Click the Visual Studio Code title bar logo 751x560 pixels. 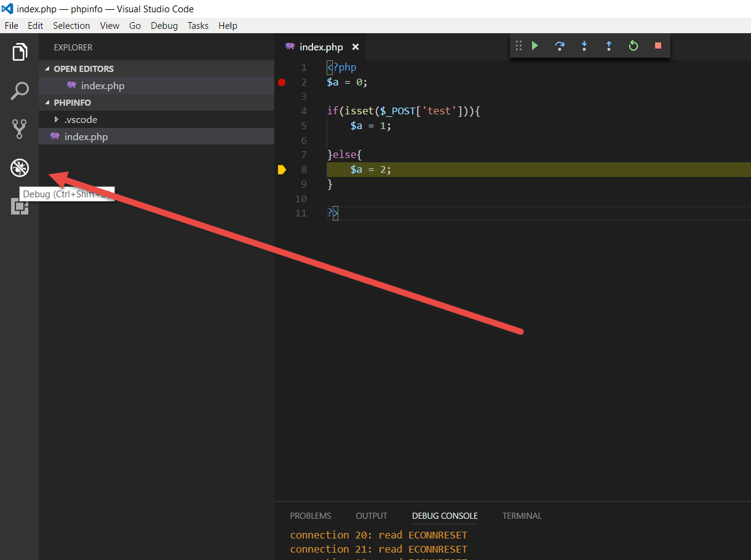click(7, 9)
